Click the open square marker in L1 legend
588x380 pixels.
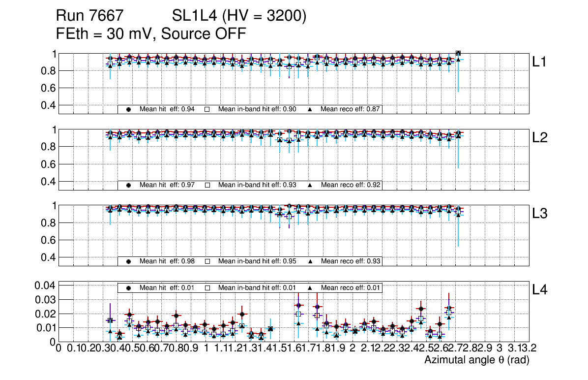[x=207, y=109]
